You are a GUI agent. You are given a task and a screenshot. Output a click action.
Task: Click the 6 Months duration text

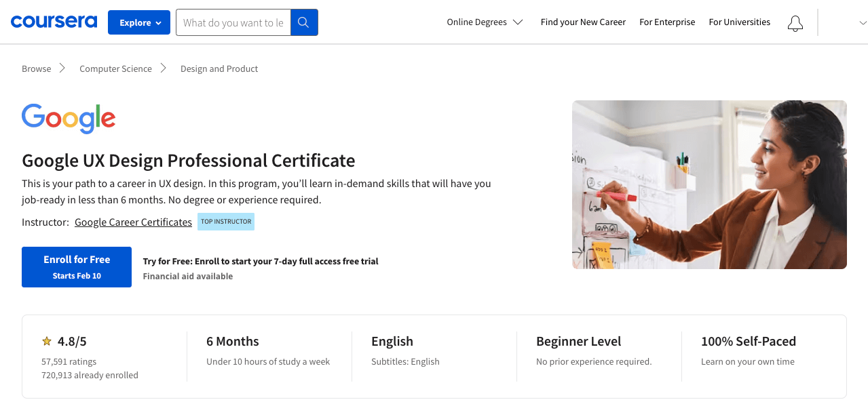coord(233,342)
